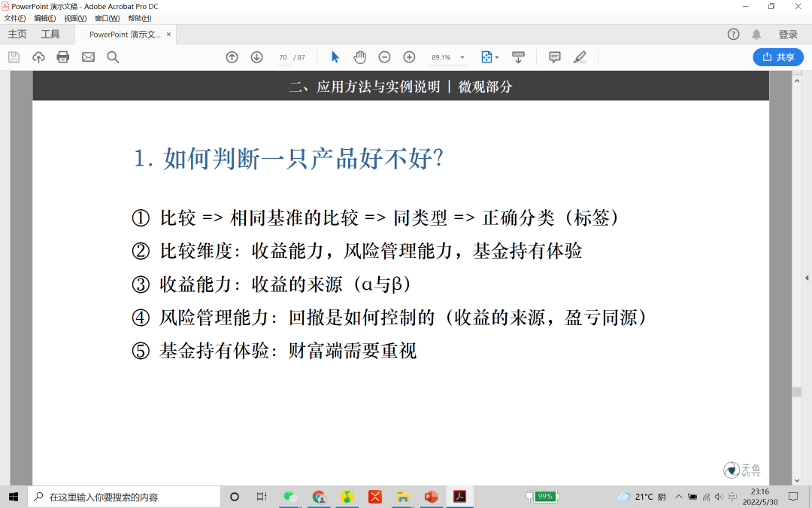Print the current PDF document
812x508 pixels.
(62, 56)
